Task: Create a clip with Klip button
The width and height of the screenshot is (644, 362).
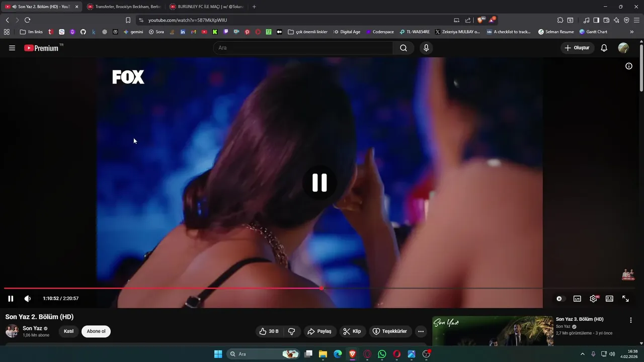Action: [352, 331]
